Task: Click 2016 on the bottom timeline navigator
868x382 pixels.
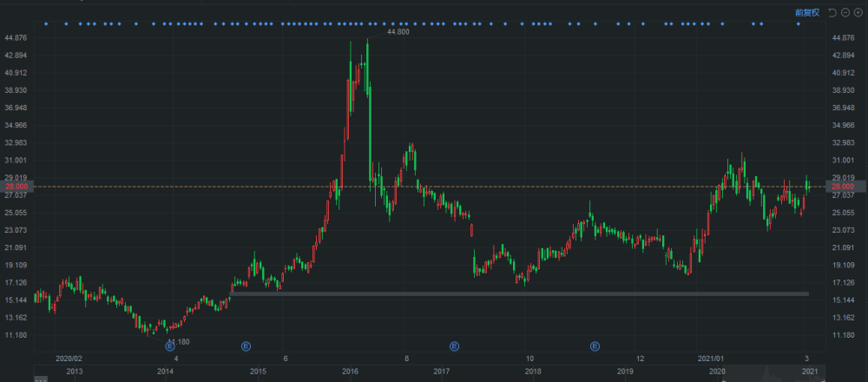Action: click(x=350, y=372)
